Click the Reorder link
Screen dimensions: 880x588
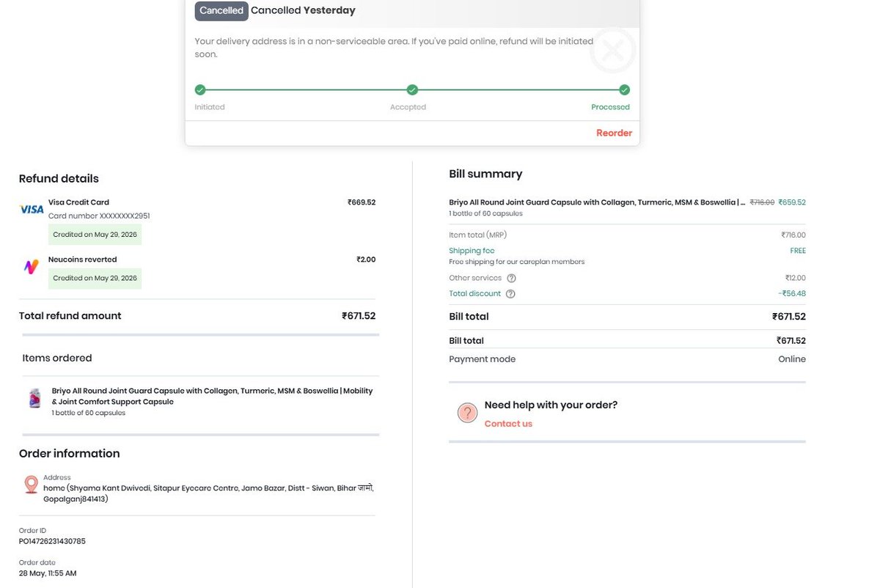tap(614, 133)
